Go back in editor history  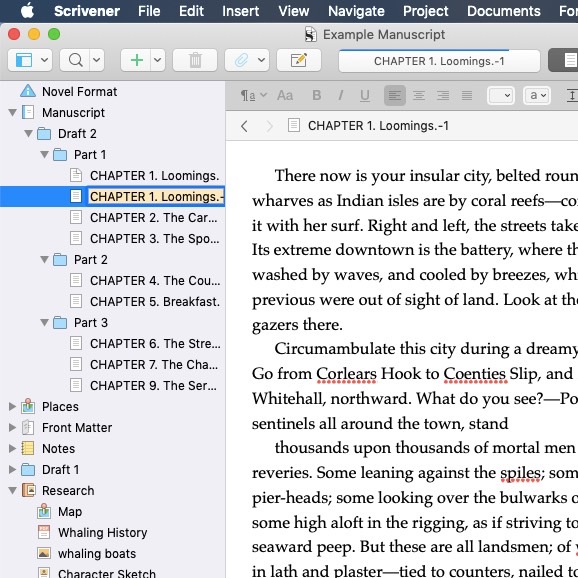pyautogui.click(x=244, y=126)
